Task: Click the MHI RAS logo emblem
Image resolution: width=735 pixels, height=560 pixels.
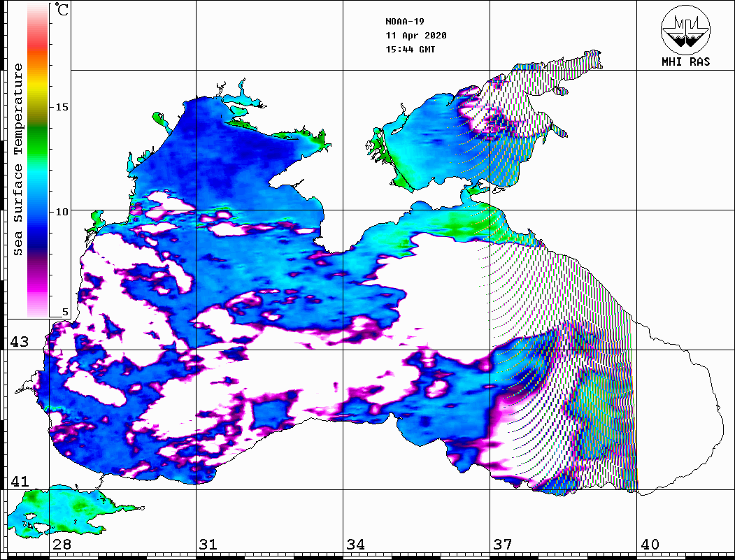Action: (x=685, y=29)
